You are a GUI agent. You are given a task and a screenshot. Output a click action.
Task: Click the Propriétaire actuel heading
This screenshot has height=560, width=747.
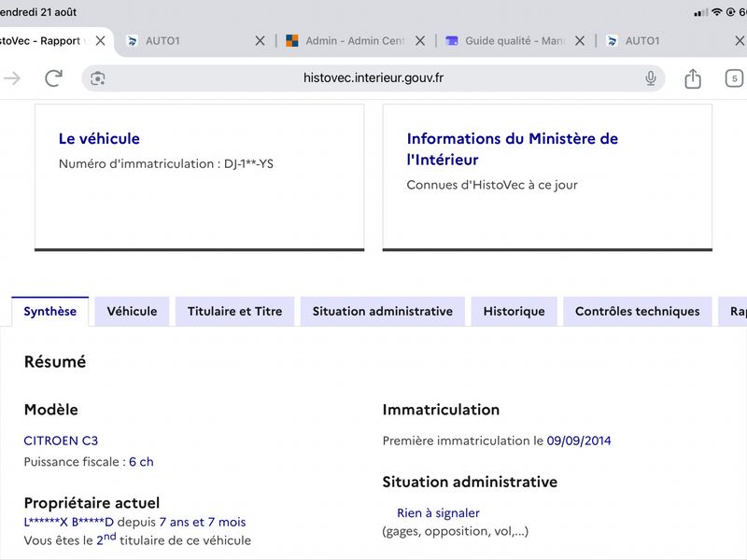point(92,503)
